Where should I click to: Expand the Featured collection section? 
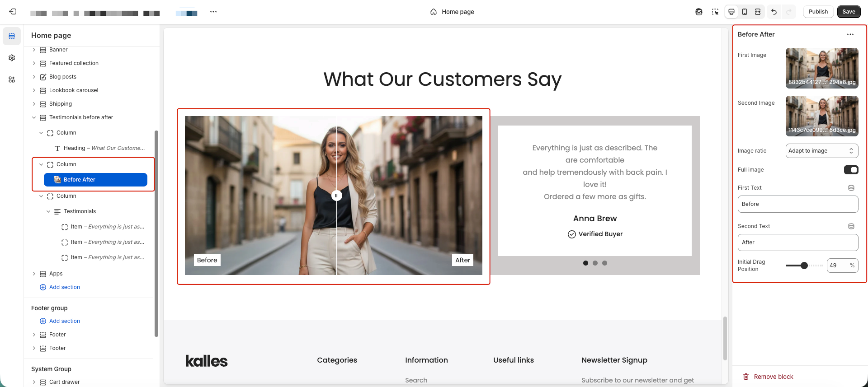(34, 63)
